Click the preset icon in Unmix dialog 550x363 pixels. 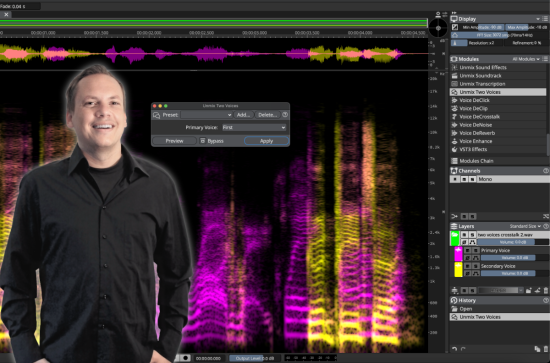pyautogui.click(x=156, y=115)
